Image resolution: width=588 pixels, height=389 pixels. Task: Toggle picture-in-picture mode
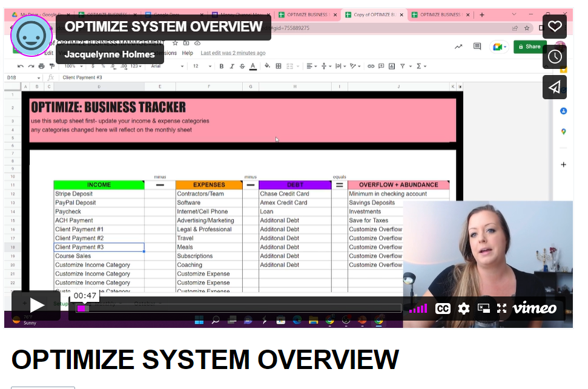(x=483, y=309)
